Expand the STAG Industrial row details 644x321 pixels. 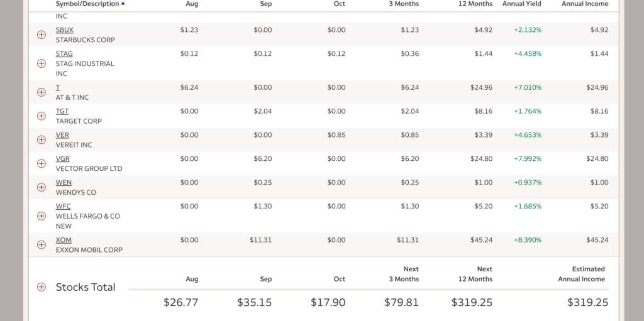click(42, 63)
